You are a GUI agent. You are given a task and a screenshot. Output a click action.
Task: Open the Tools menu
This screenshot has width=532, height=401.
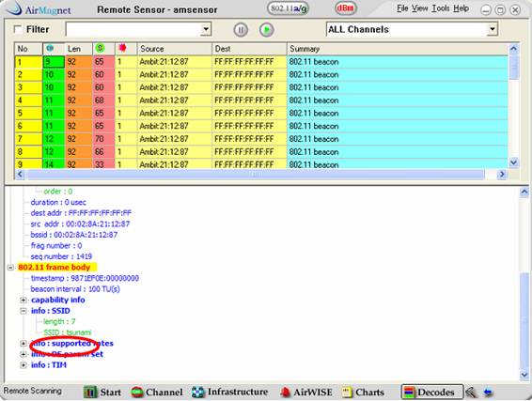441,8
